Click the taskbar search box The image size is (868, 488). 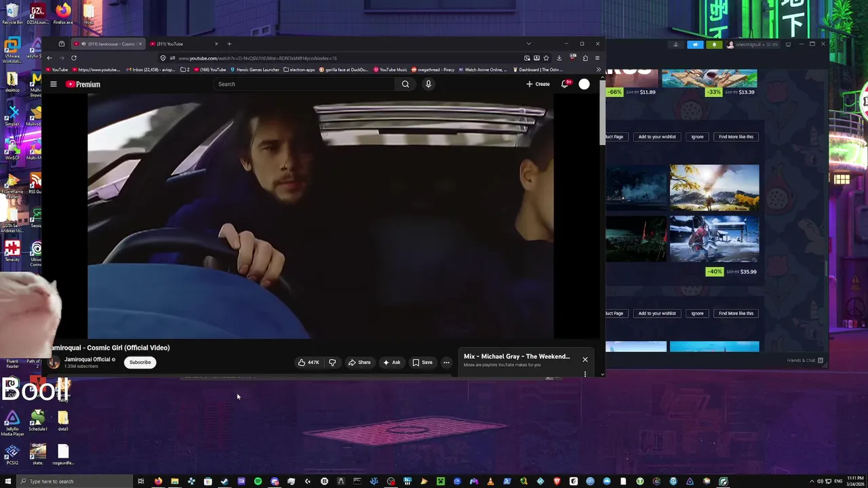[74, 481]
